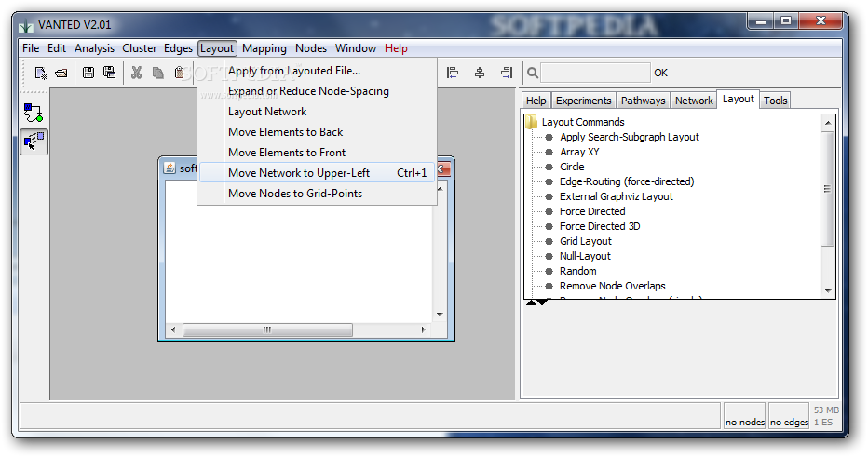Click the graph window scroll-right arrow
The image size is (868, 457).
(423, 329)
